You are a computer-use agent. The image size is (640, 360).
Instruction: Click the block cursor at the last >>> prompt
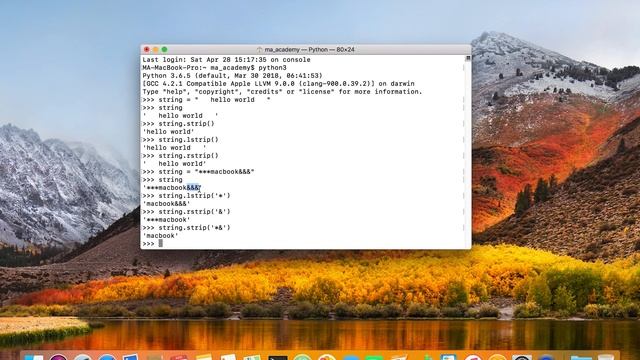(160, 243)
